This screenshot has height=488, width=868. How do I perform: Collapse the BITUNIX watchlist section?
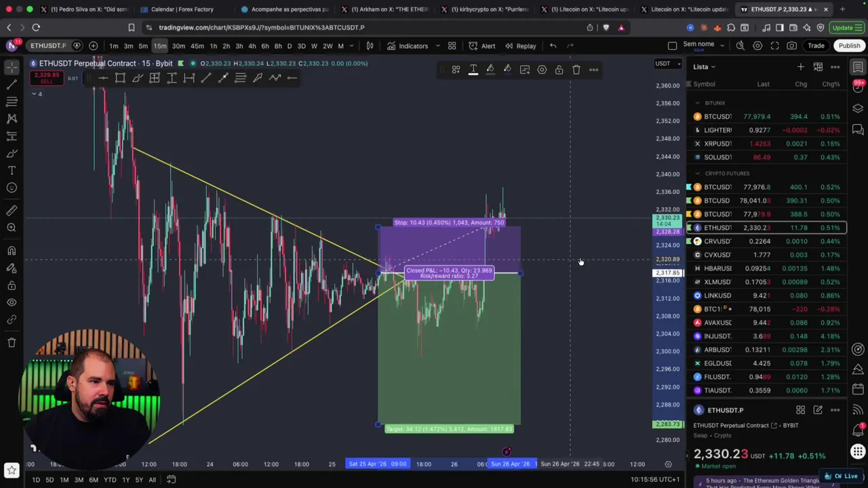click(x=697, y=103)
